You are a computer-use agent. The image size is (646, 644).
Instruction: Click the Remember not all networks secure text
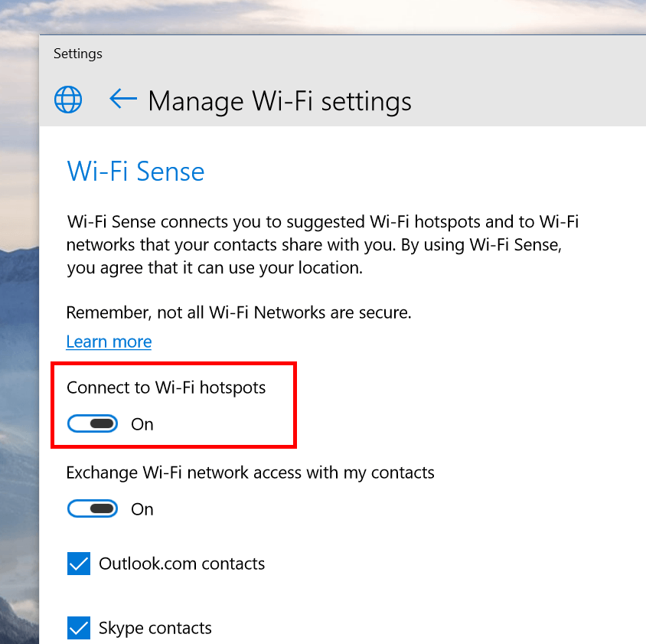239,312
